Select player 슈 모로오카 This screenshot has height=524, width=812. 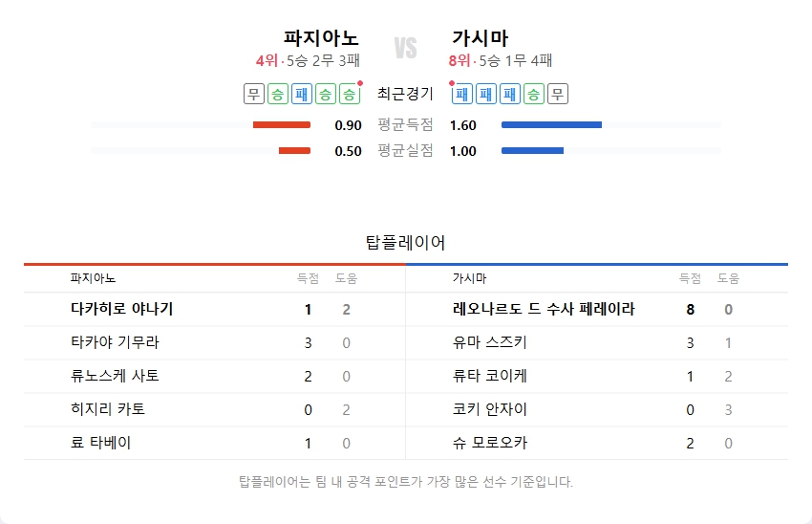click(x=489, y=443)
